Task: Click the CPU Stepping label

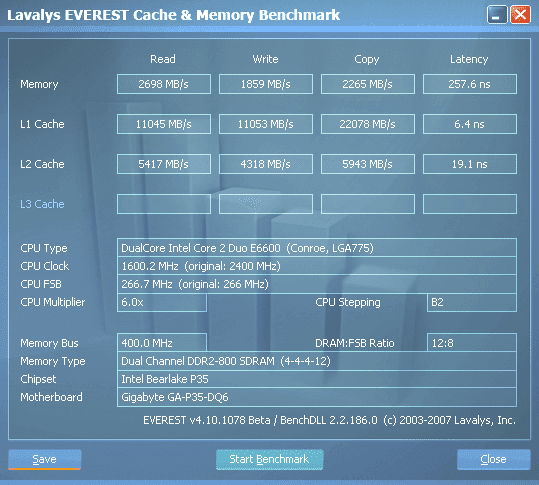Action: click(348, 302)
